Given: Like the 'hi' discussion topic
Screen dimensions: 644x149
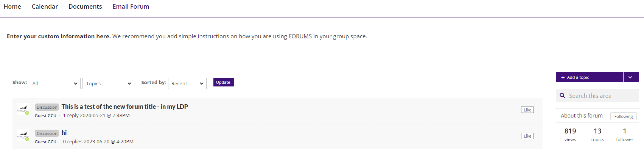Looking at the screenshot, I should tap(527, 136).
